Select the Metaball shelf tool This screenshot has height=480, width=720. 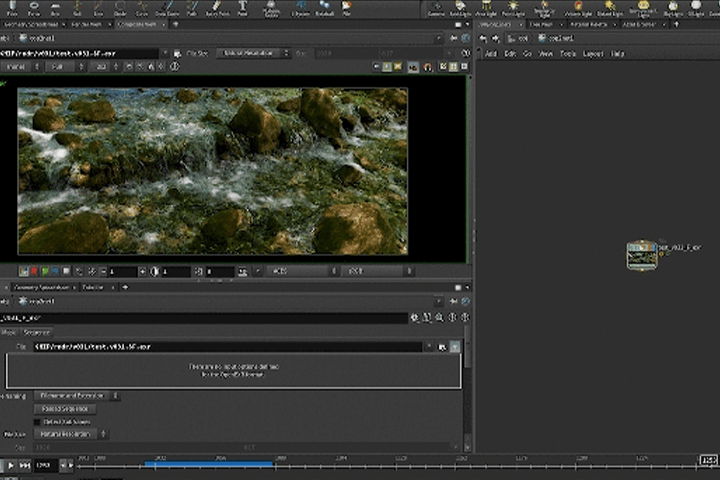(x=325, y=8)
